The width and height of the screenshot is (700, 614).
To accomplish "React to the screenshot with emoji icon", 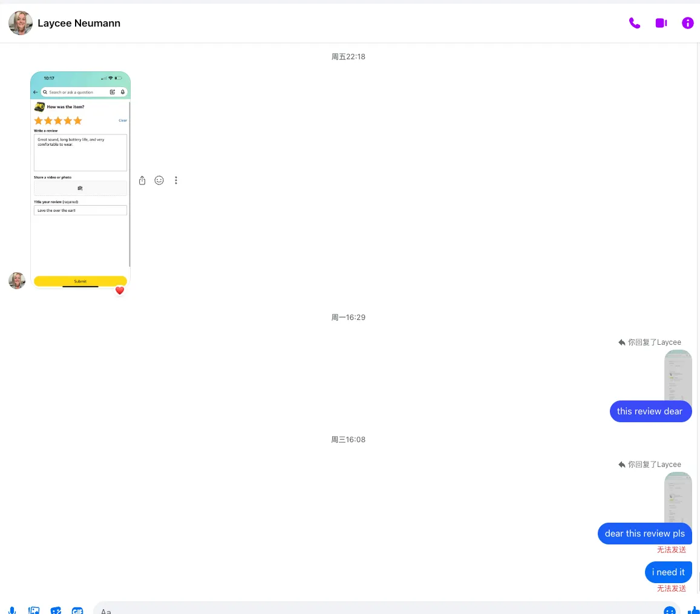I will (x=159, y=180).
